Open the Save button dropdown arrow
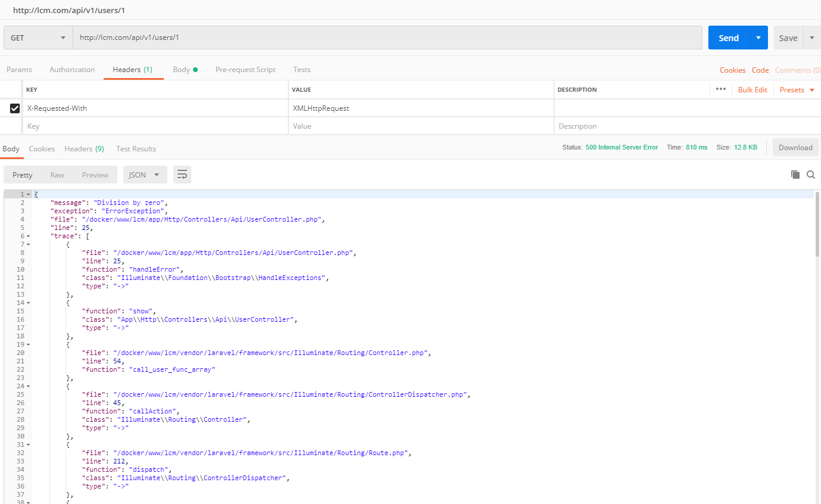Screen dimensions: 821x504 tap(812, 38)
